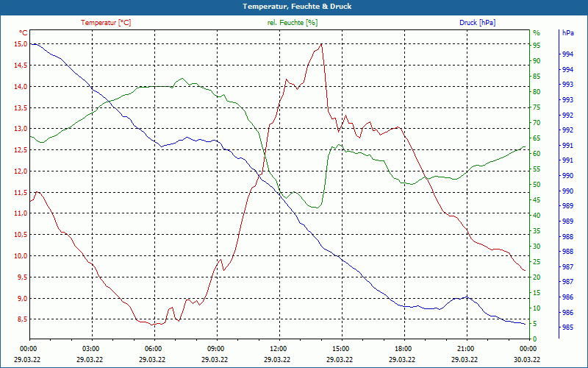
Task: Click the "06:00" time axis label
Action: 153,348
